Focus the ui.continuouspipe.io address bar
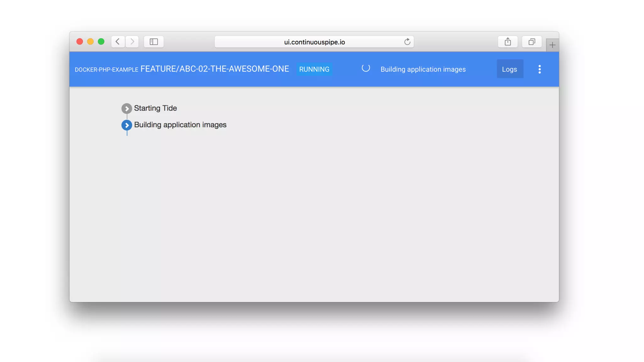Screen dimensions: 644x362 [314, 42]
